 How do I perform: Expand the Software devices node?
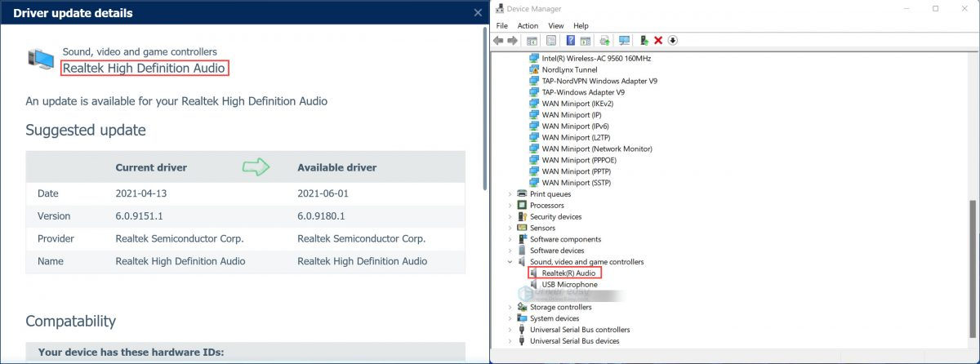pyautogui.click(x=510, y=251)
